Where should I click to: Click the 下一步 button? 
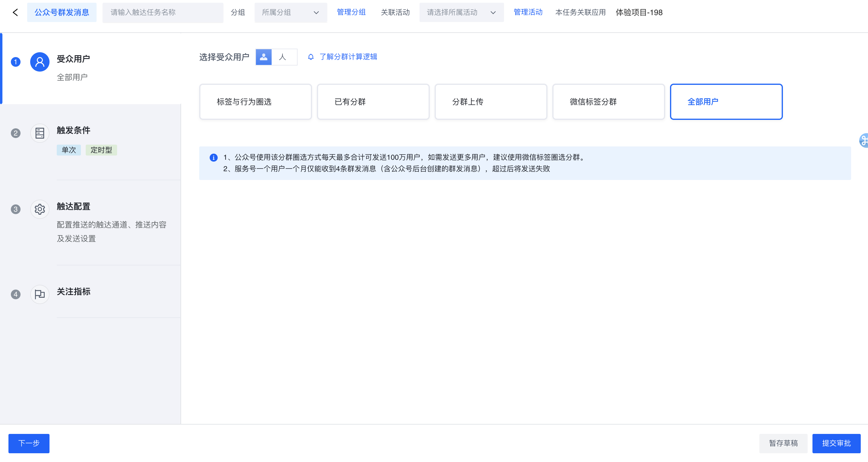coord(29,443)
